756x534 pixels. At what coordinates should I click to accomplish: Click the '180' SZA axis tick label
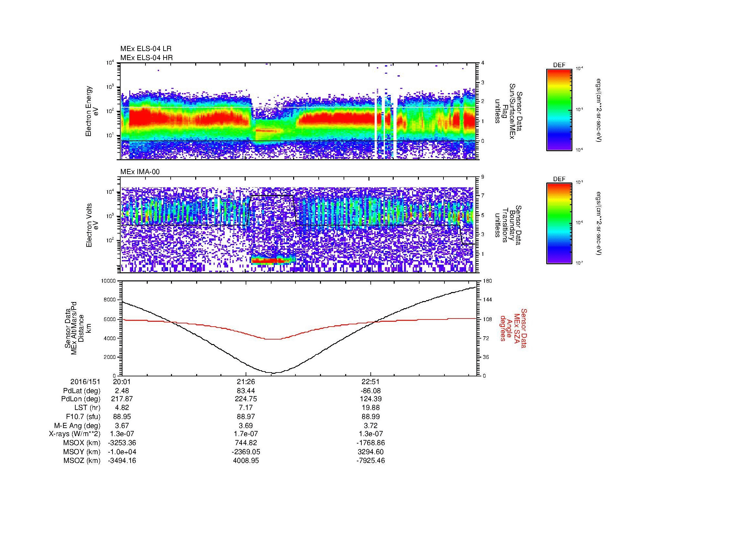pyautogui.click(x=488, y=281)
